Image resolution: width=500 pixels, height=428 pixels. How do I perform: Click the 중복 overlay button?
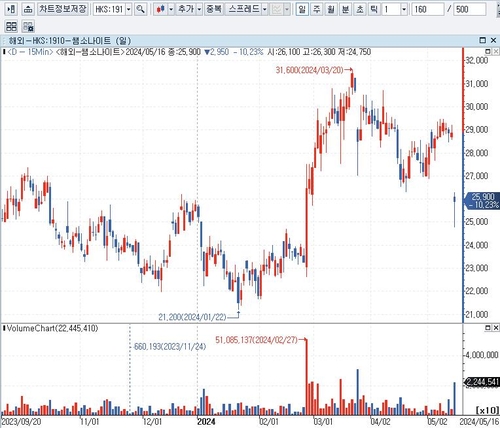click(x=214, y=9)
